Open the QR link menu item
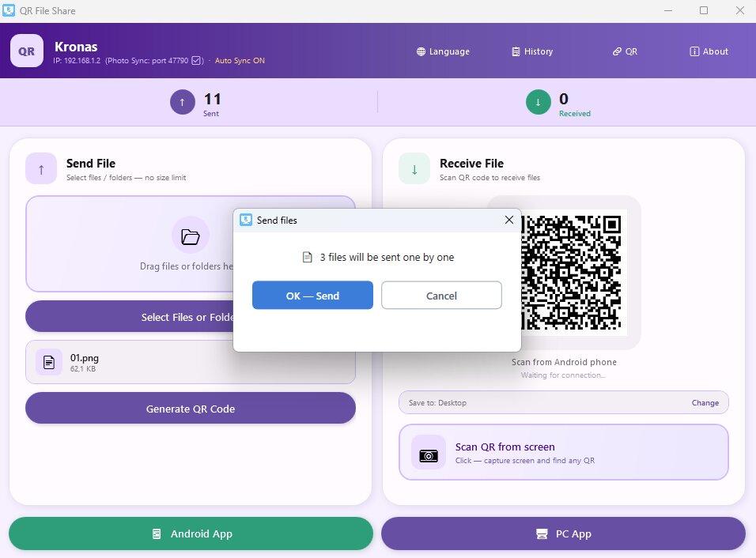The width and height of the screenshot is (756, 558). (x=625, y=51)
